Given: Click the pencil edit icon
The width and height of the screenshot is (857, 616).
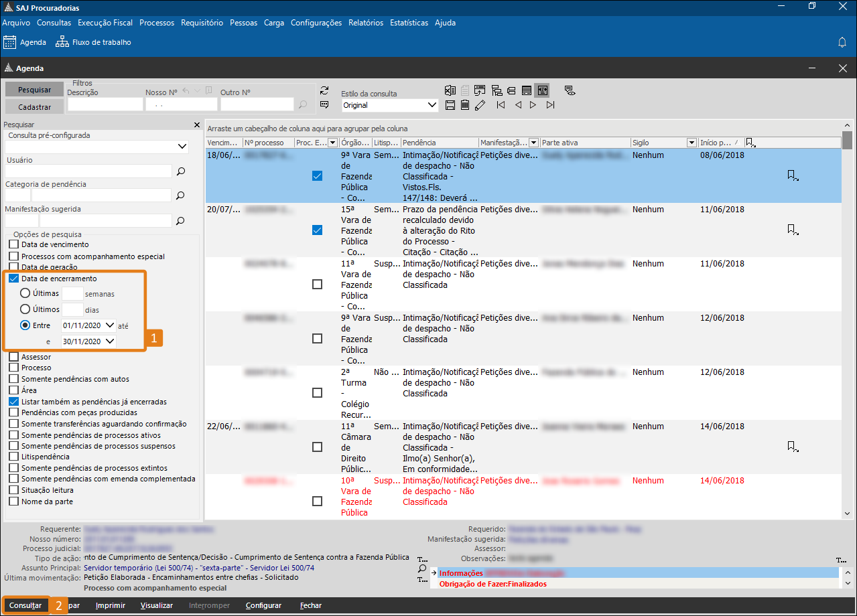Looking at the screenshot, I should (480, 105).
